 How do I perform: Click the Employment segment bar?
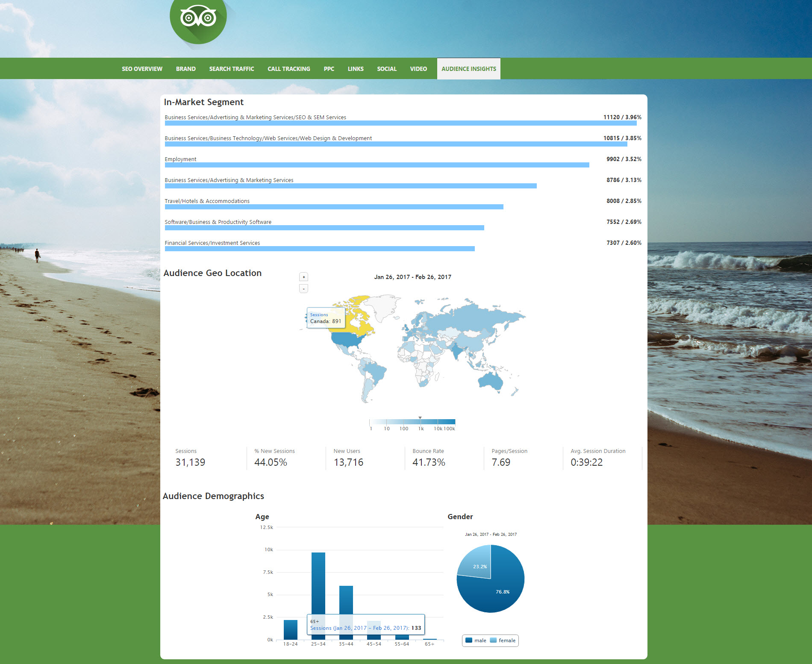(x=377, y=165)
